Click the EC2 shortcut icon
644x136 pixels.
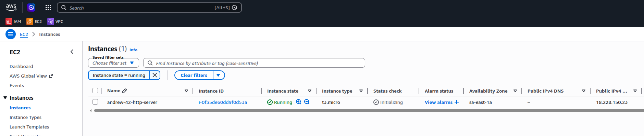[x=30, y=22]
